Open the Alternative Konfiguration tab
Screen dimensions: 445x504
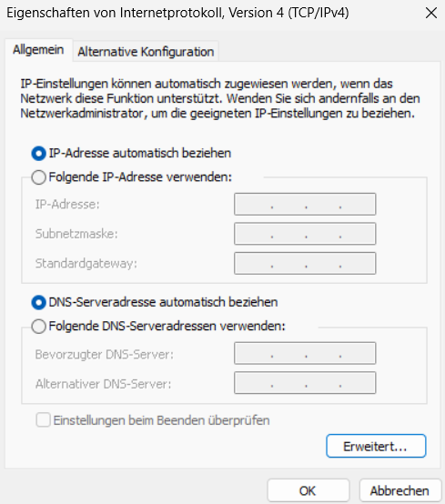146,52
